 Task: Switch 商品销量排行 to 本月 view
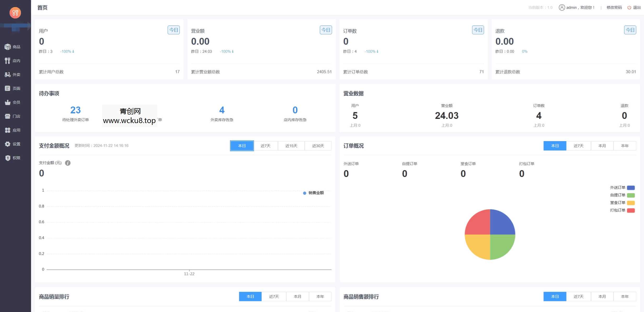pos(297,296)
